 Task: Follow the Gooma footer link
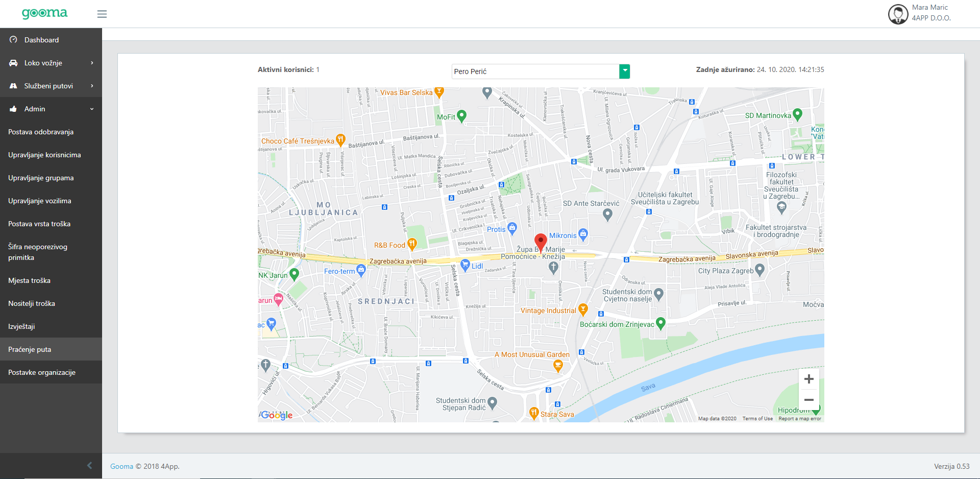tap(121, 466)
